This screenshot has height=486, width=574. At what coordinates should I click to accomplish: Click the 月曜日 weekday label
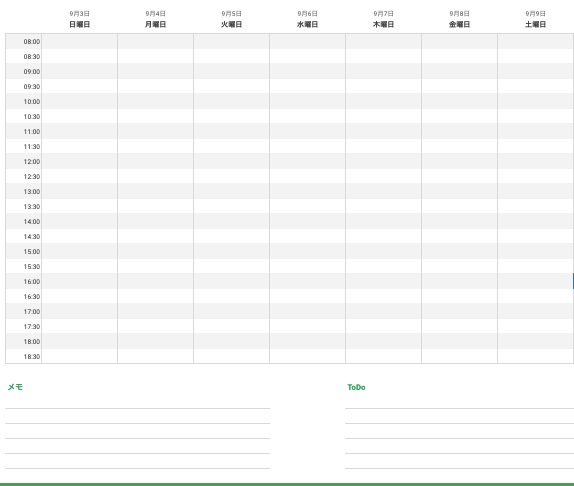(156, 24)
